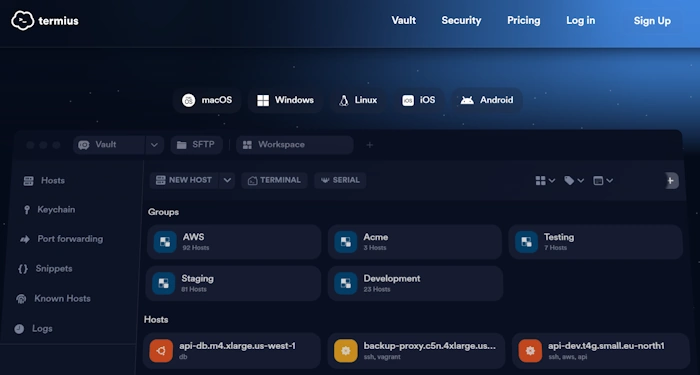This screenshot has width=700, height=375.
Task: Switch to the Vault tab
Action: (109, 145)
